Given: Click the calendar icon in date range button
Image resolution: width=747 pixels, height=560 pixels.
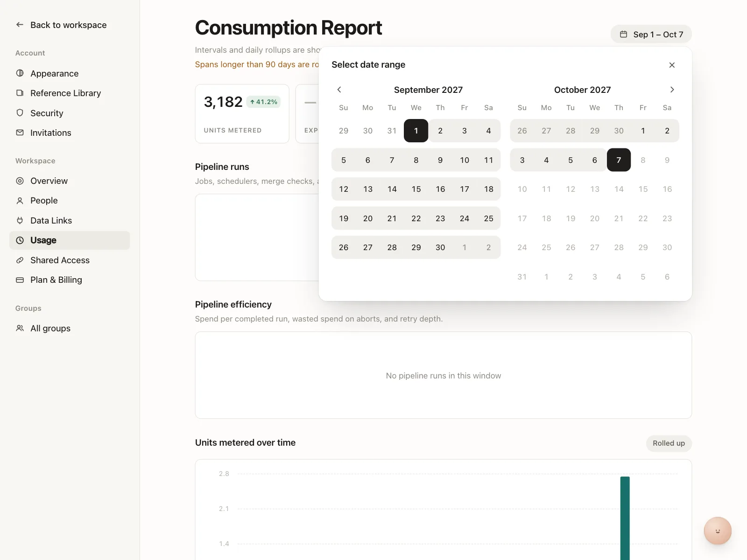Looking at the screenshot, I should coord(623,34).
